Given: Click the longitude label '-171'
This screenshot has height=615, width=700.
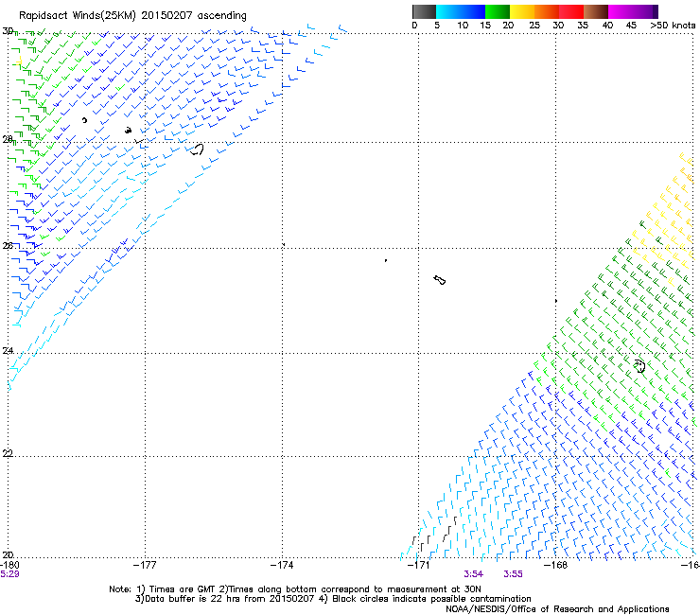Looking at the screenshot, I should point(418,565).
